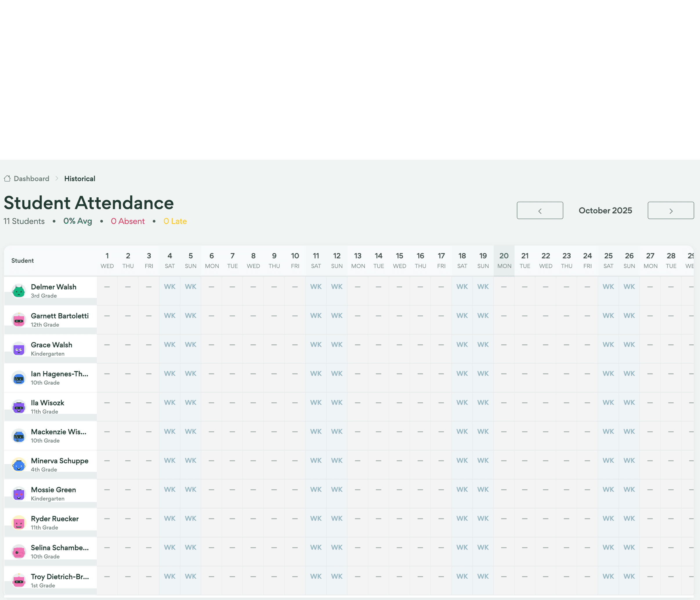Open the Dashboard breadcrumb link
This screenshot has width=700, height=600.
pos(31,179)
